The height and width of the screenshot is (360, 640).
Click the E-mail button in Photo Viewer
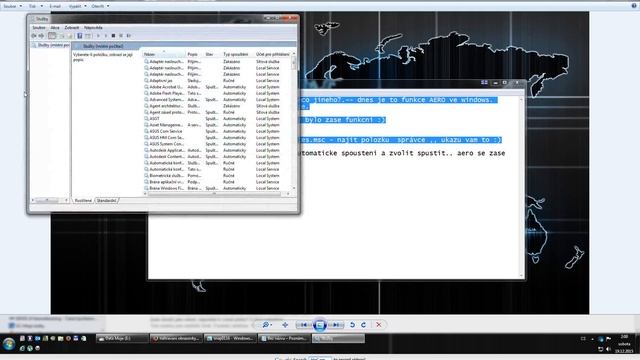55,6
